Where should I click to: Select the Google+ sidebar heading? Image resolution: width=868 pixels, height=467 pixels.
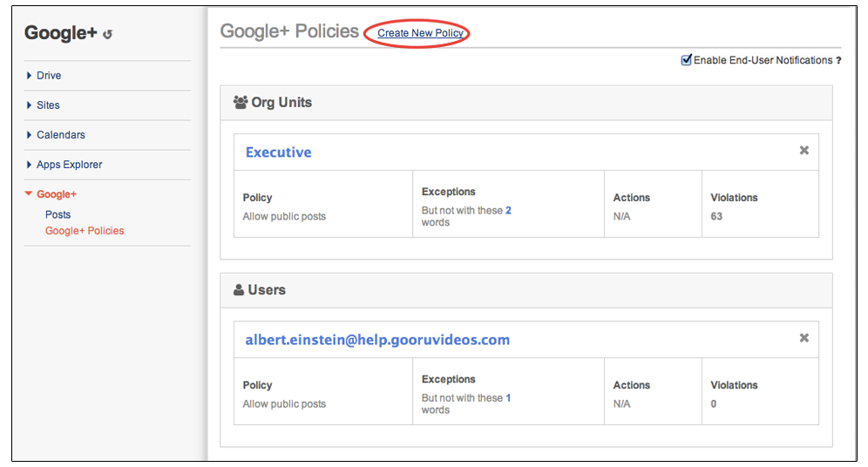57,194
